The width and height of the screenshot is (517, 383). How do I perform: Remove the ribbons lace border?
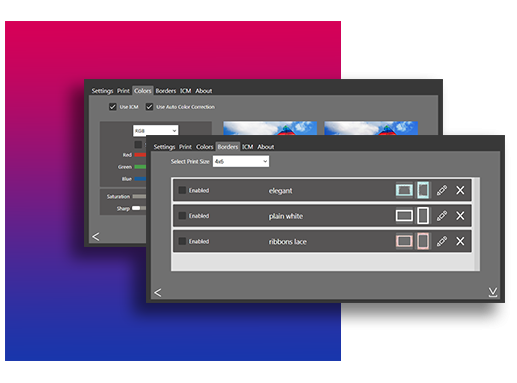pyautogui.click(x=460, y=241)
